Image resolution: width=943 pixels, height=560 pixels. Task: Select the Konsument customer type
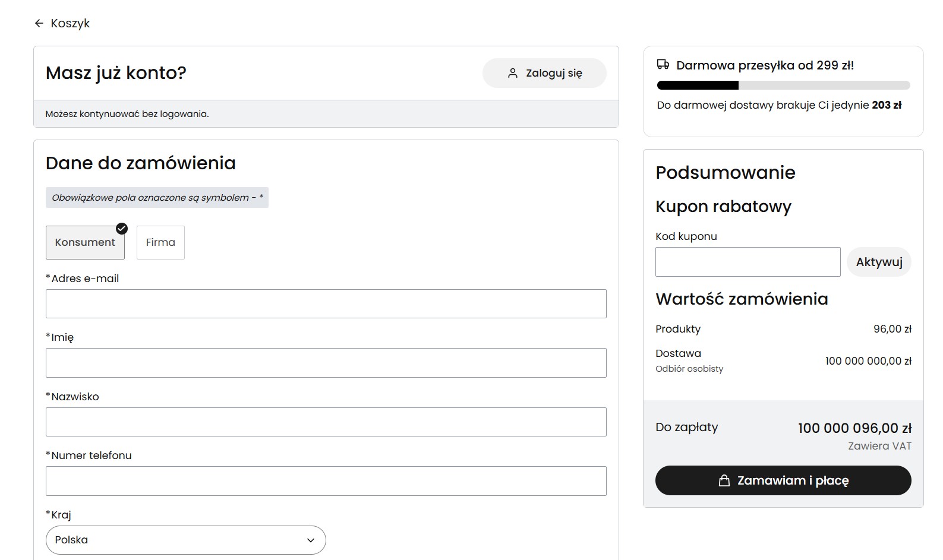click(x=85, y=242)
